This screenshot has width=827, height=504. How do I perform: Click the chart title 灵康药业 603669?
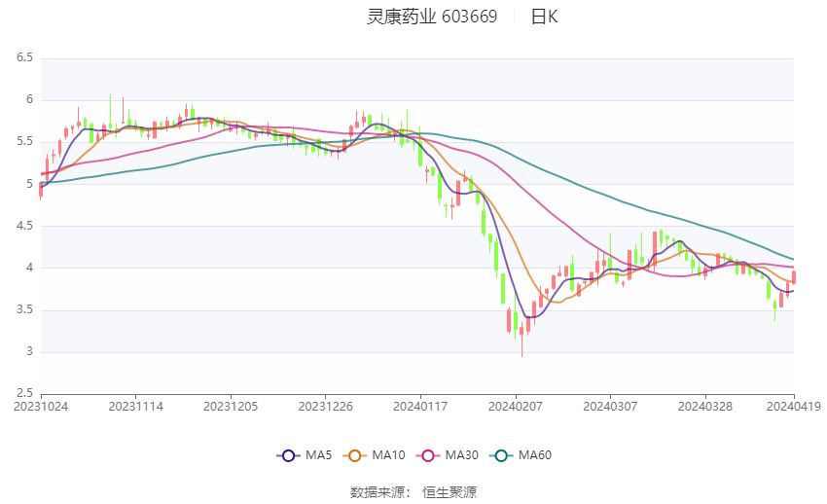(x=432, y=17)
